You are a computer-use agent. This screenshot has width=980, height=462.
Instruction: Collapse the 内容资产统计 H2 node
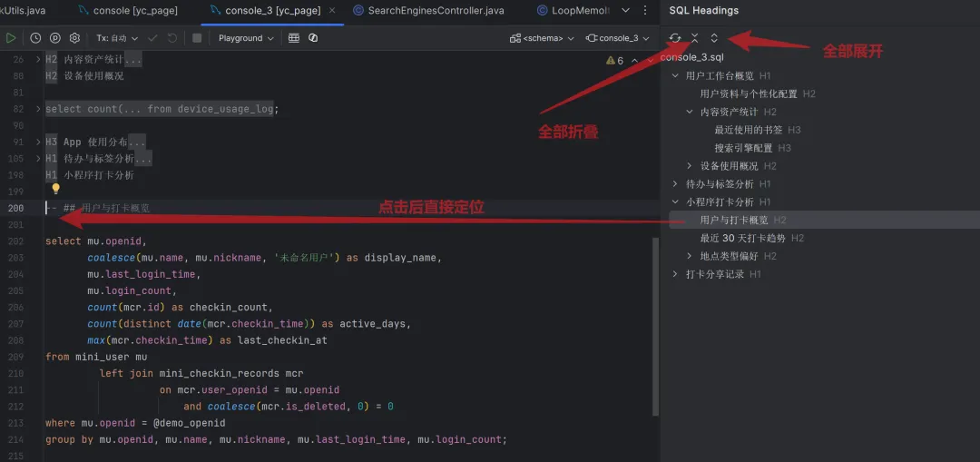pos(690,112)
